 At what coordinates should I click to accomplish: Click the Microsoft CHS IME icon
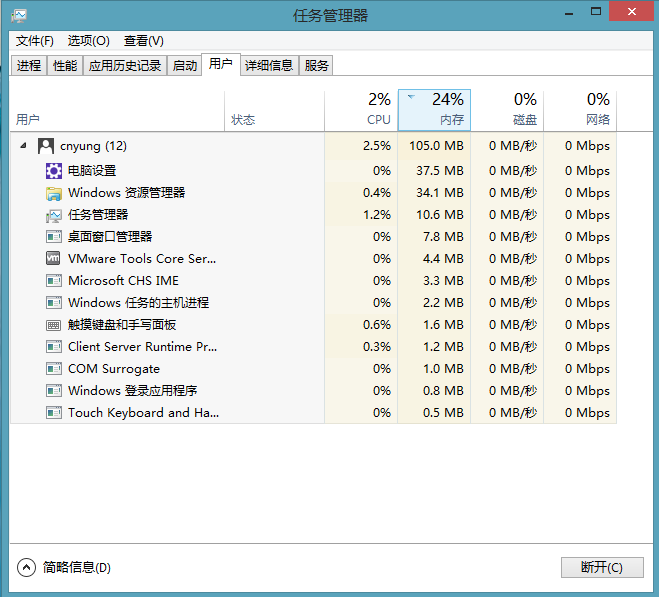(54, 280)
